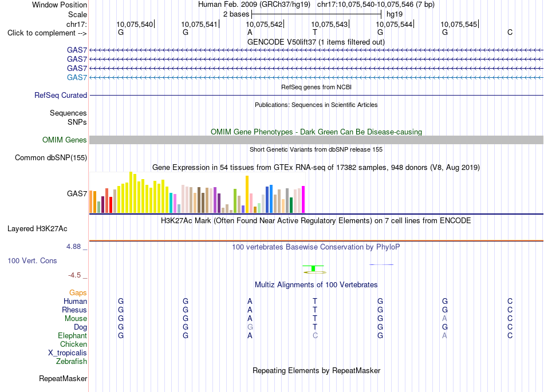The height and width of the screenshot is (392, 544).
Task: Click the GENCODE V50lift37 track title
Action: pyautogui.click(x=316, y=42)
